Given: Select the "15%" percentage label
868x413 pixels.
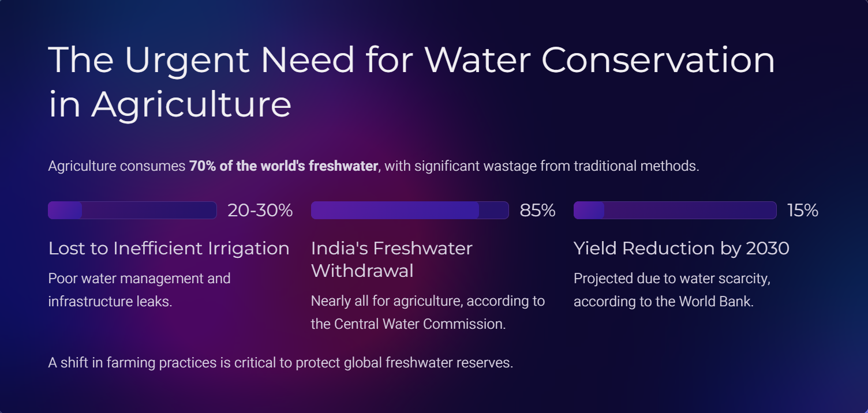Looking at the screenshot, I should (x=803, y=211).
